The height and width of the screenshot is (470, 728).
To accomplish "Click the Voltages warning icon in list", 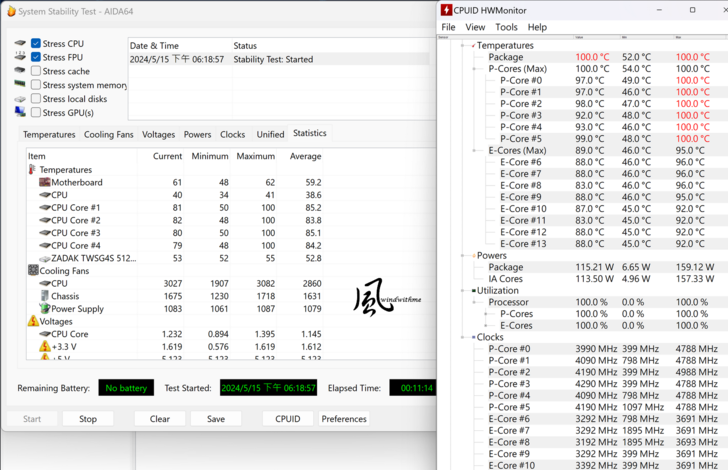I will 33,322.
